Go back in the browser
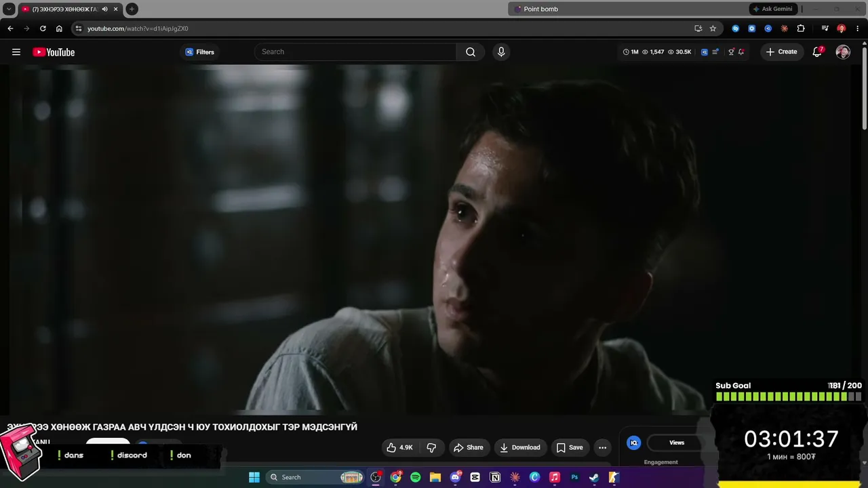868x488 pixels. (x=10, y=28)
